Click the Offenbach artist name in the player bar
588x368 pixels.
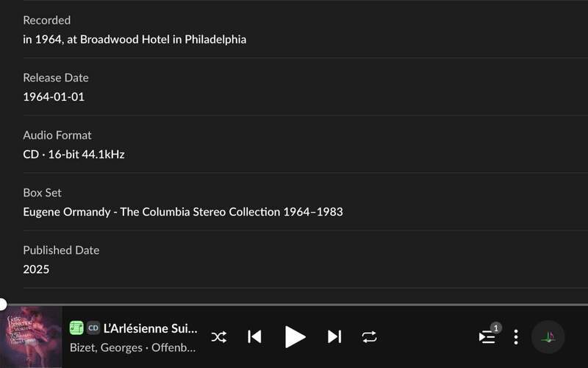tap(174, 347)
